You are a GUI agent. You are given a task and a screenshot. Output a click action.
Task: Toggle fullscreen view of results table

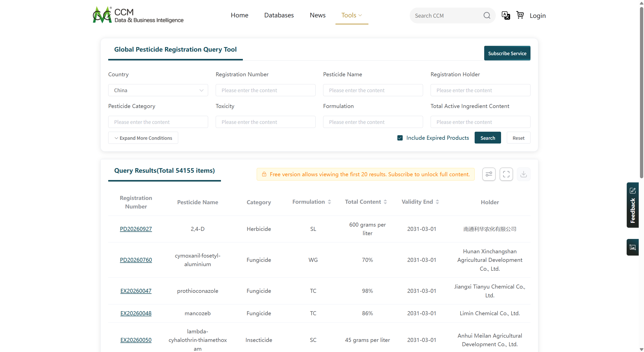pyautogui.click(x=506, y=174)
